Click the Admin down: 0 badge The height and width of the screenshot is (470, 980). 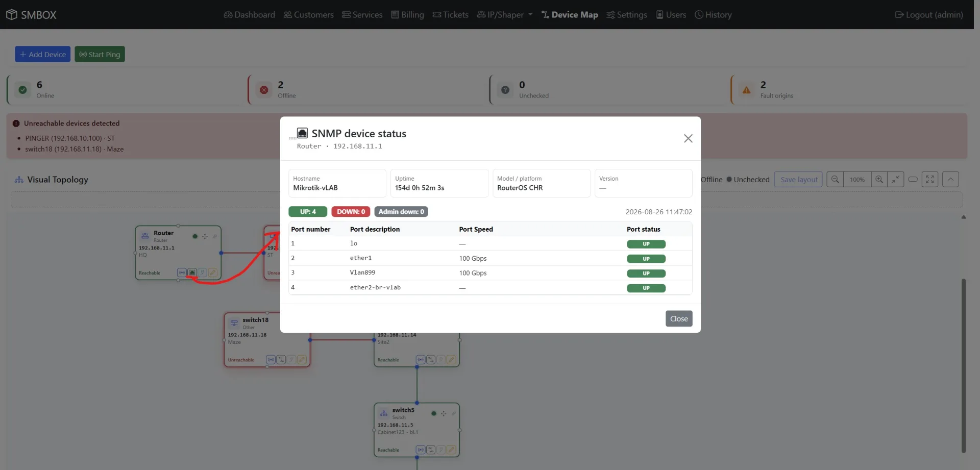click(x=401, y=211)
